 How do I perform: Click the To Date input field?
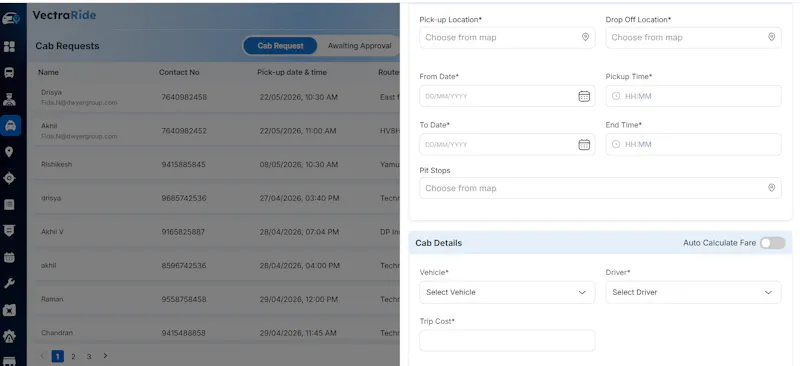coord(507,144)
